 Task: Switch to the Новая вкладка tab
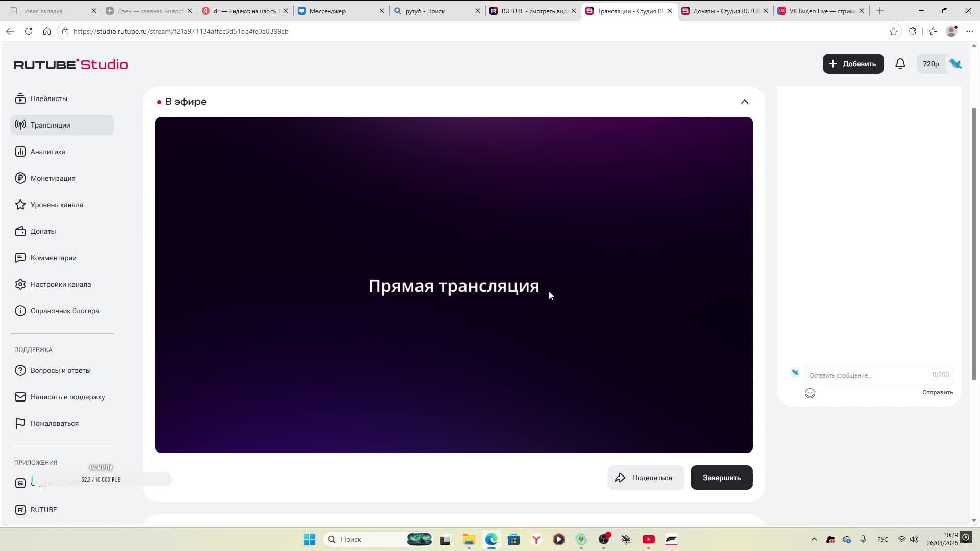point(53,11)
